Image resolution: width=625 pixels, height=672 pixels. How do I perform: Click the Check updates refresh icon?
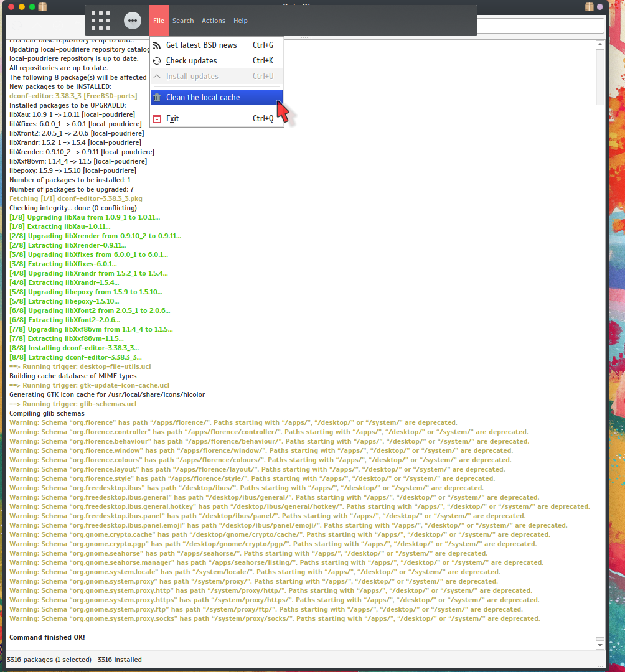(x=157, y=61)
